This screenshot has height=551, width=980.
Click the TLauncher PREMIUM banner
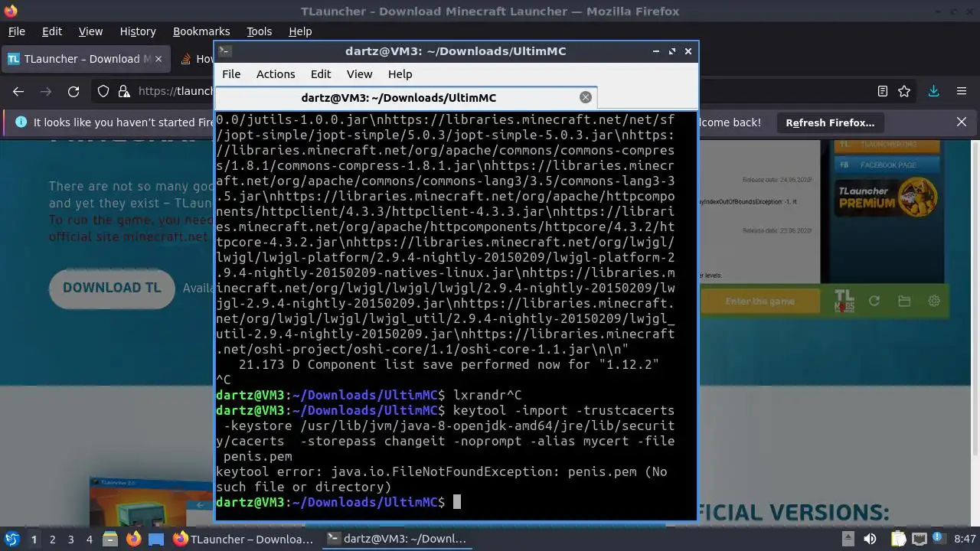(x=887, y=196)
